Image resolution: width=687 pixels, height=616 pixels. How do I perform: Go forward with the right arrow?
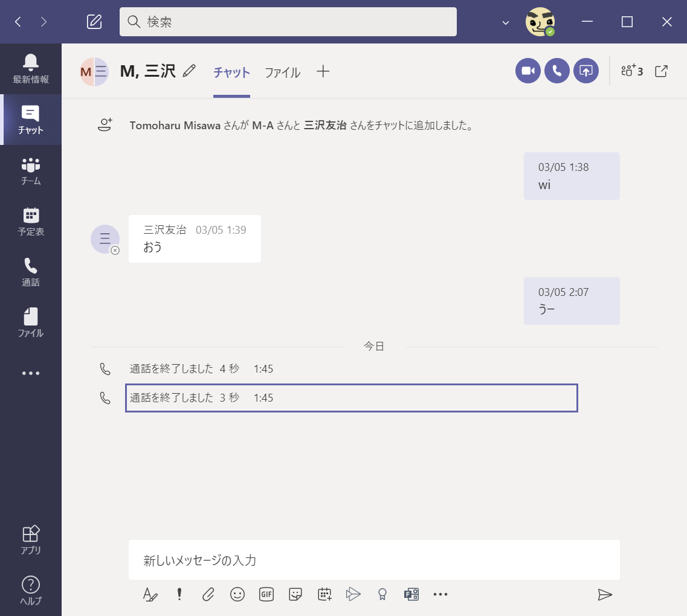click(x=44, y=22)
